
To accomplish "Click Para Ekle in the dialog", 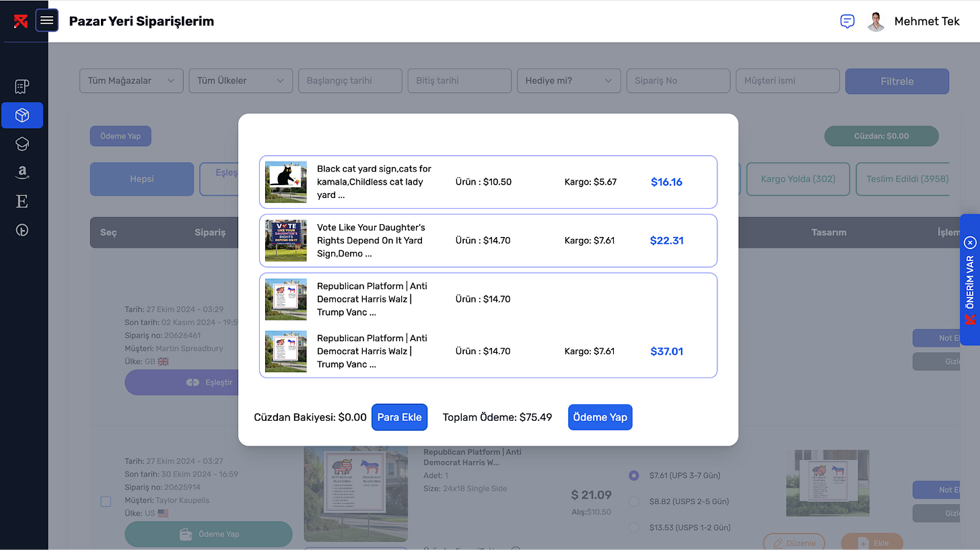I will (399, 417).
